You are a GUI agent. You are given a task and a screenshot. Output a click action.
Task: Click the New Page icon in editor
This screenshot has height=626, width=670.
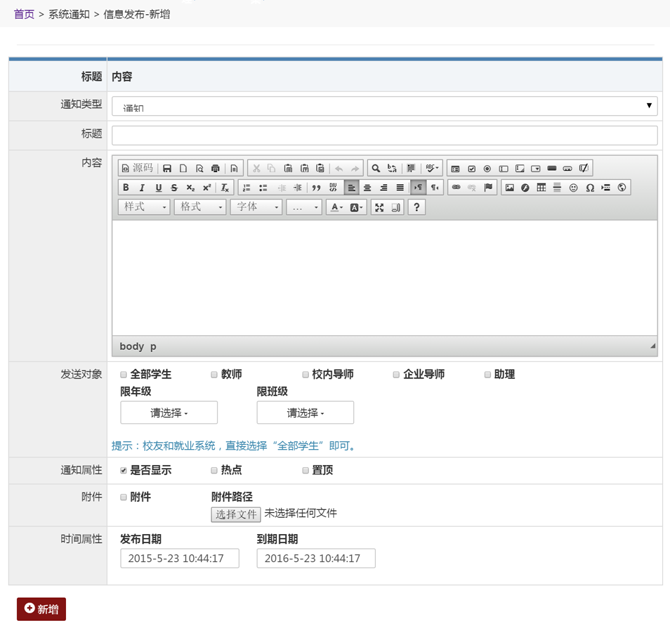point(183,168)
